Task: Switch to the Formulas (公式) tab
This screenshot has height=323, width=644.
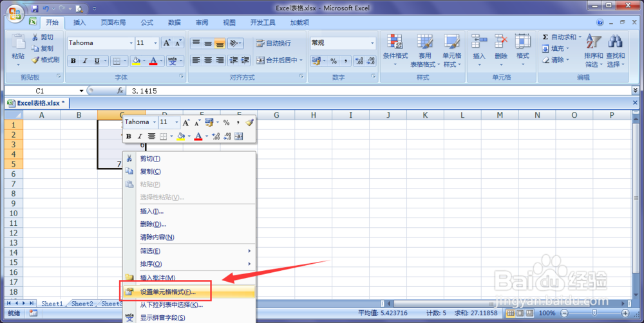Action: click(147, 23)
